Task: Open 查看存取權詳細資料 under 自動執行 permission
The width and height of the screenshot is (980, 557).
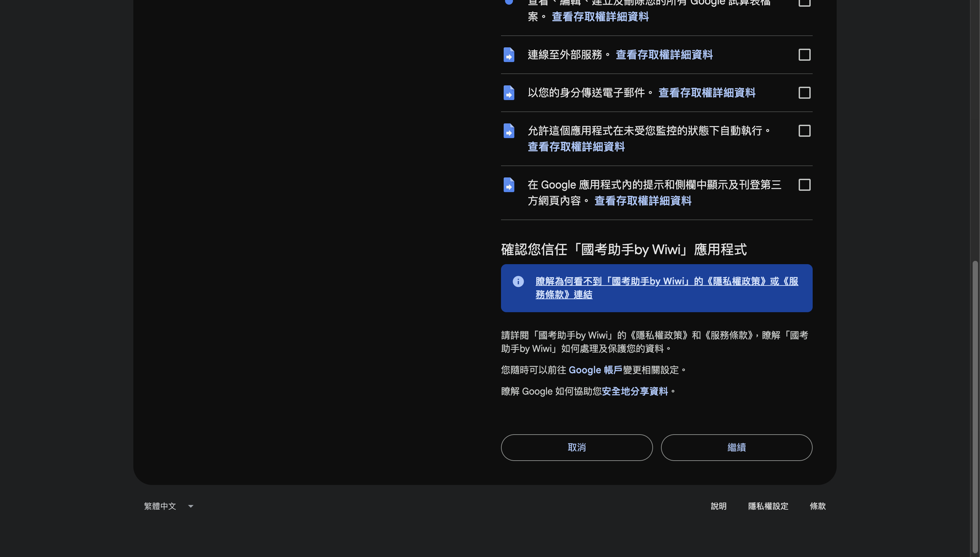Action: tap(576, 147)
